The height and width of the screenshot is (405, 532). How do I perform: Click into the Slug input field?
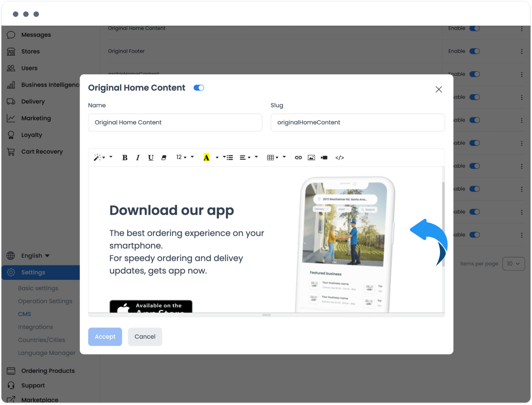click(x=358, y=123)
